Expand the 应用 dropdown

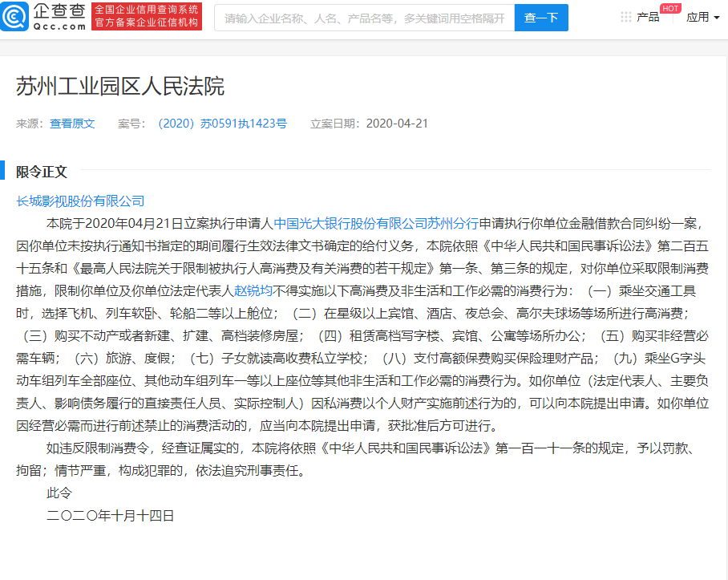point(702,17)
